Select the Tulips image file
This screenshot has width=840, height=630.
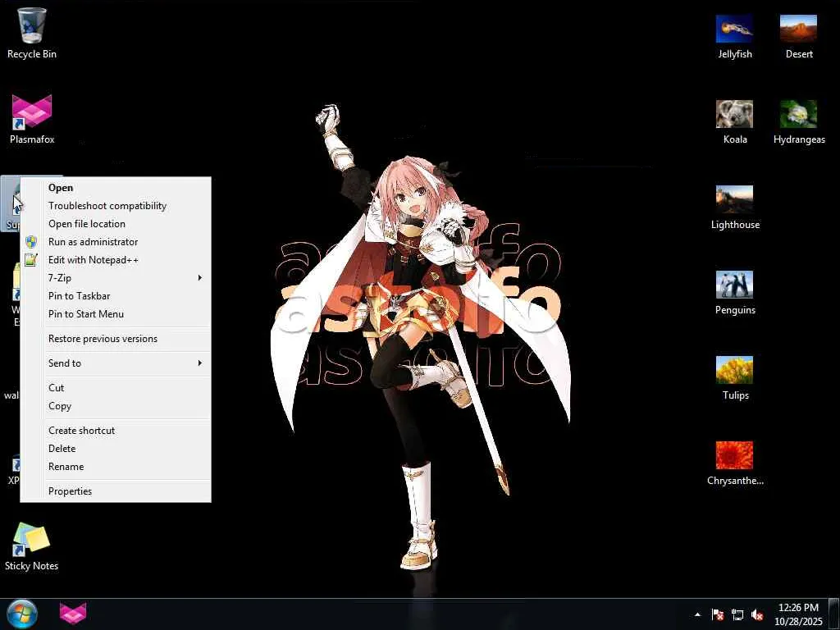coord(734,377)
